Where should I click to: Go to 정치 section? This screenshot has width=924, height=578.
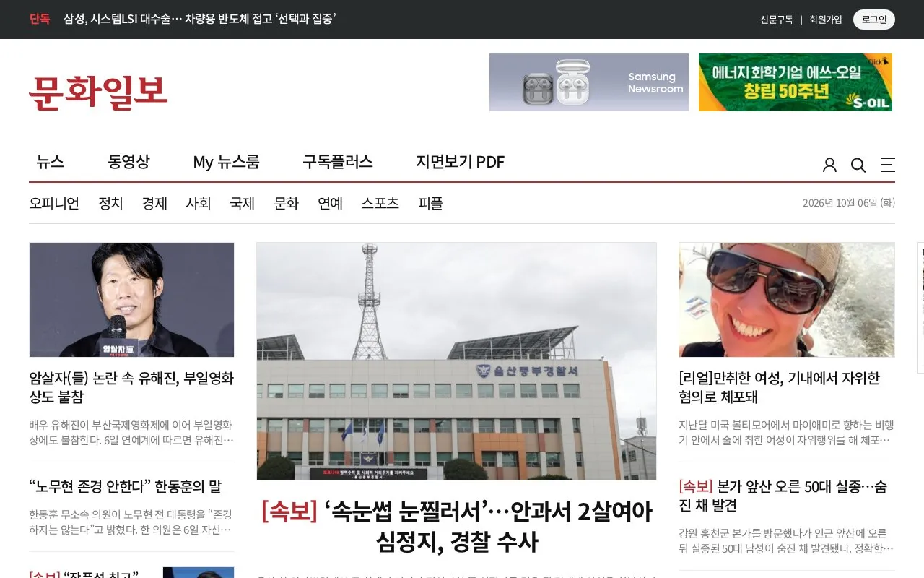[x=110, y=204]
